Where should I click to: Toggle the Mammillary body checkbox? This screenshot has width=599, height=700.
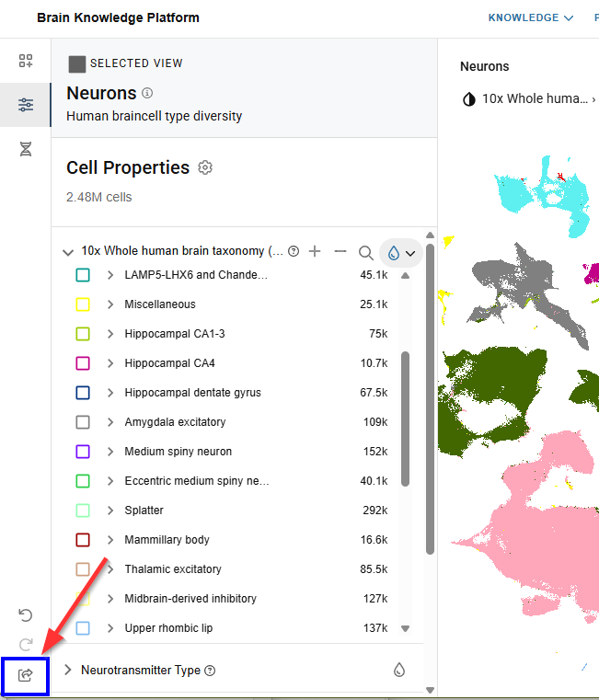click(x=83, y=540)
